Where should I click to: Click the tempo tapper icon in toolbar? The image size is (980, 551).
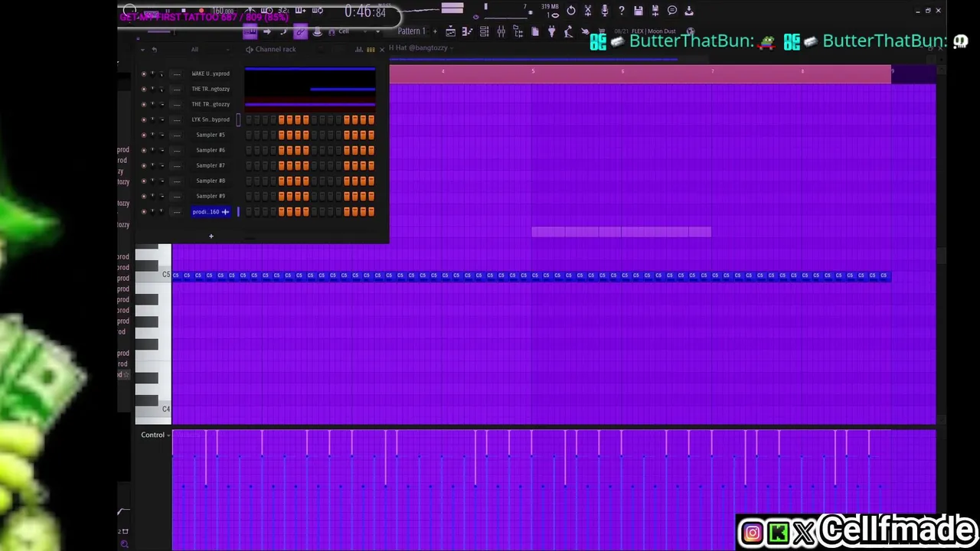[568, 31]
